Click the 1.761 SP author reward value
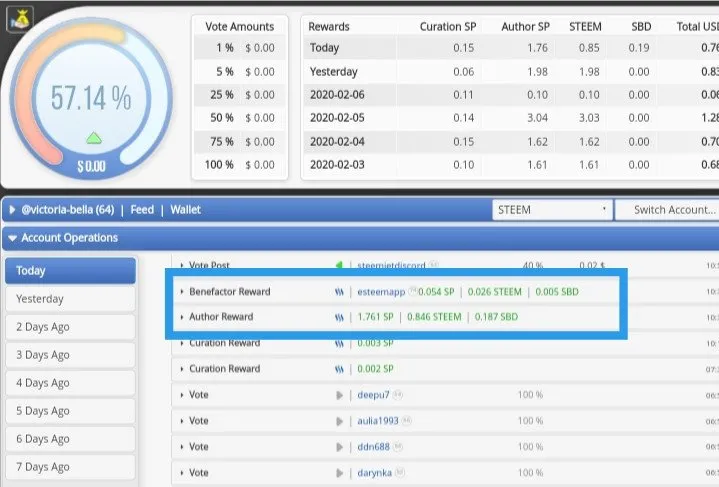719x487 pixels. (x=375, y=317)
